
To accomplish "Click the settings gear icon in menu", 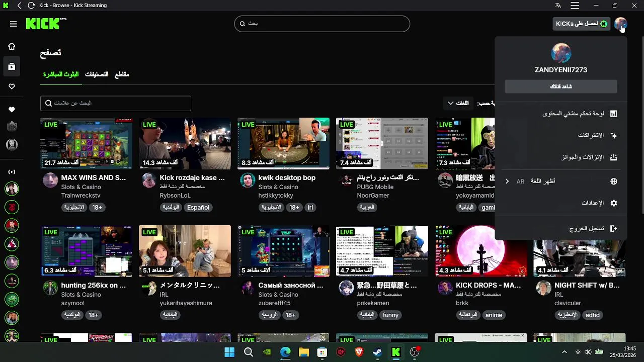I will 614,203.
